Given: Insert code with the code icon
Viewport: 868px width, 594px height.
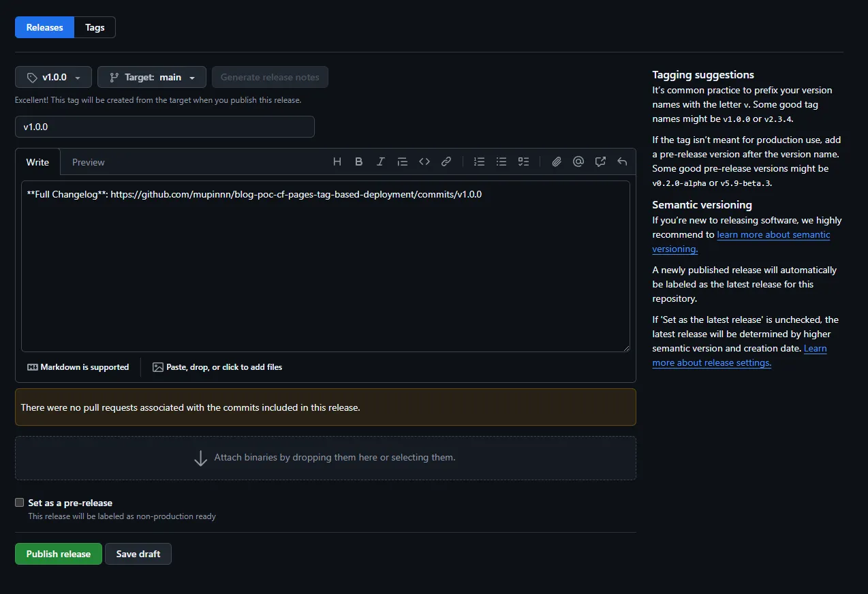Looking at the screenshot, I should [x=424, y=161].
